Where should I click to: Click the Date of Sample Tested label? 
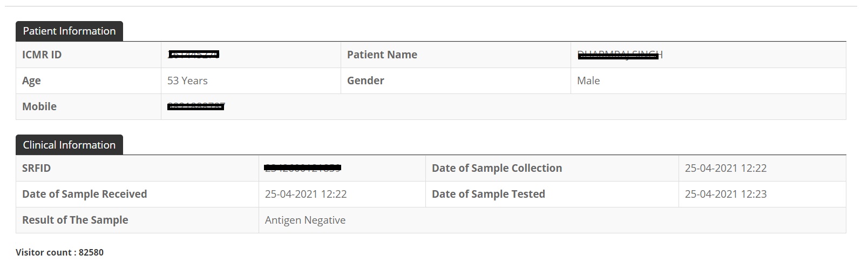coord(488,194)
